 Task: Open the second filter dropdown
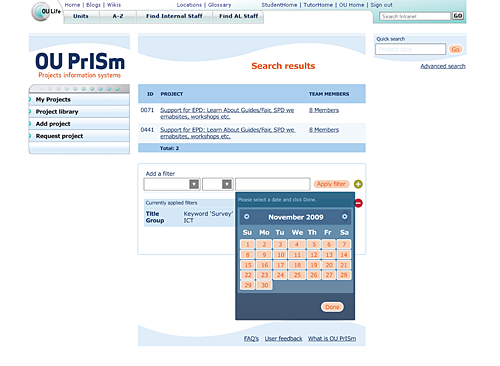(218, 184)
